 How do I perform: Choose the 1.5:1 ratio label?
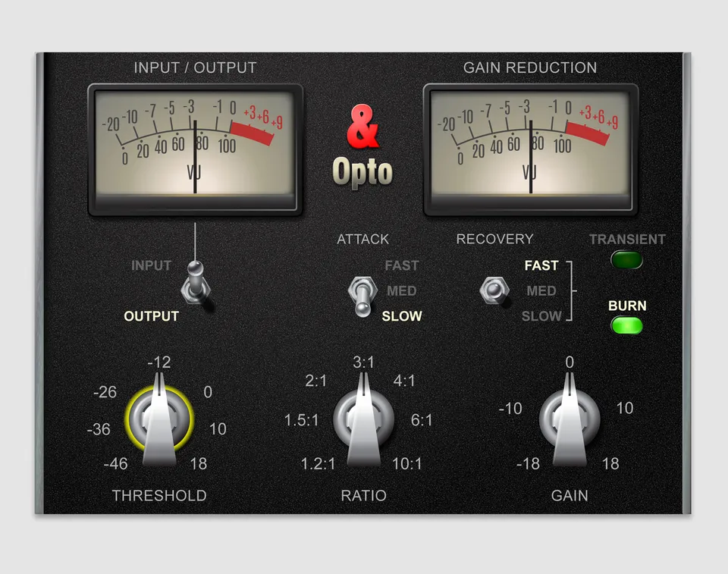click(302, 420)
